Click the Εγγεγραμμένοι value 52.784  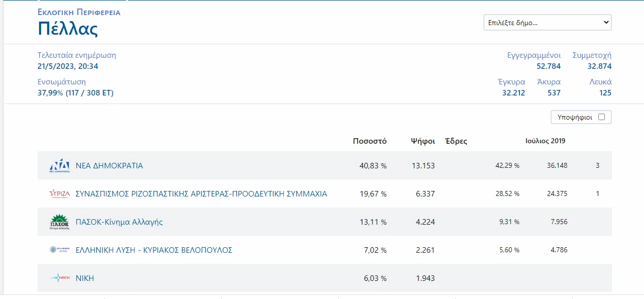click(548, 66)
